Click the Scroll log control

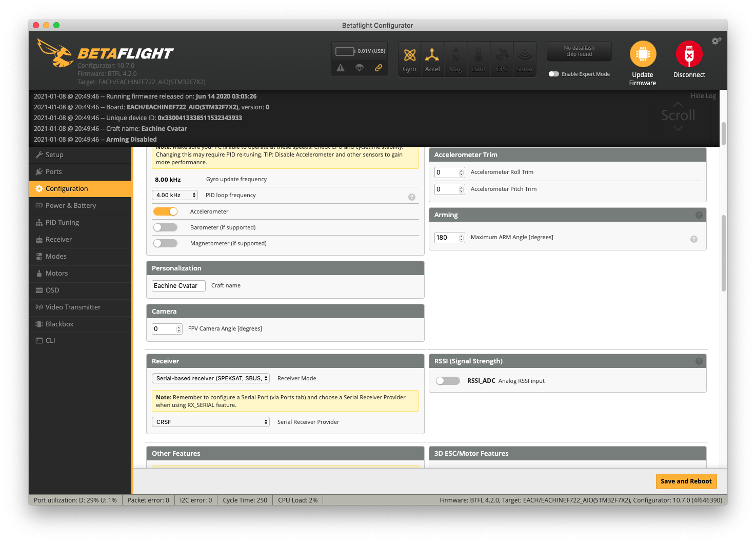point(678,116)
